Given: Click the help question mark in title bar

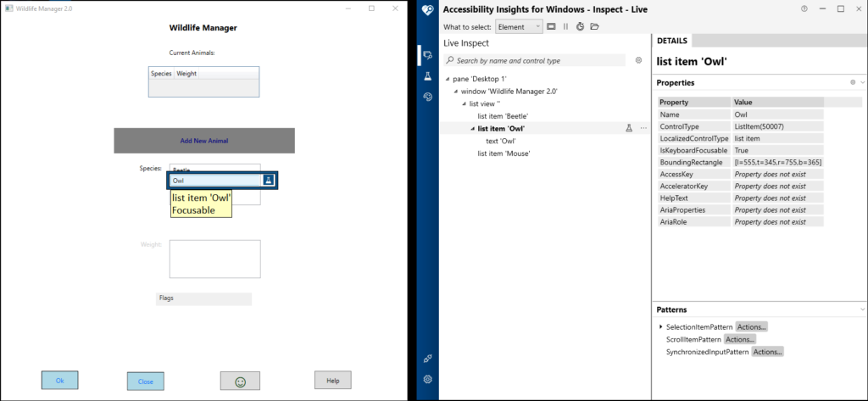Looking at the screenshot, I should pyautogui.click(x=804, y=8).
